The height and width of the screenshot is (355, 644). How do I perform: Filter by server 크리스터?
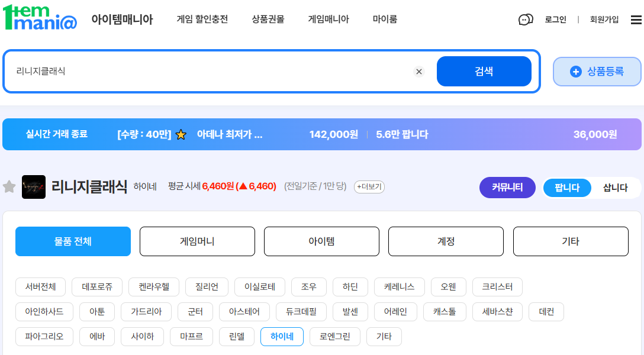click(497, 287)
